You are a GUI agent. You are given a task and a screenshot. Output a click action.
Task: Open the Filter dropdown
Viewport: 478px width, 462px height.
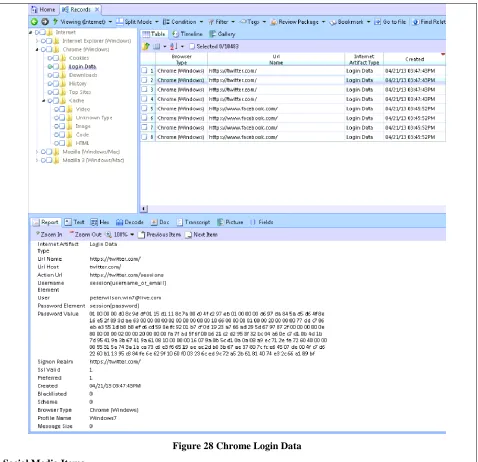233,22
